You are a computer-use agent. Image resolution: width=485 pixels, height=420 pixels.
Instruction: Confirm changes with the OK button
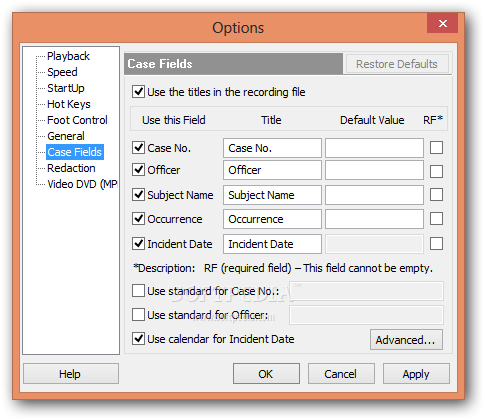coord(266,374)
